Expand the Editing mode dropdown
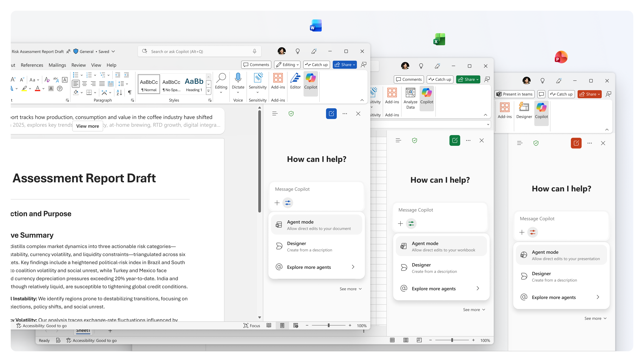 tap(287, 65)
